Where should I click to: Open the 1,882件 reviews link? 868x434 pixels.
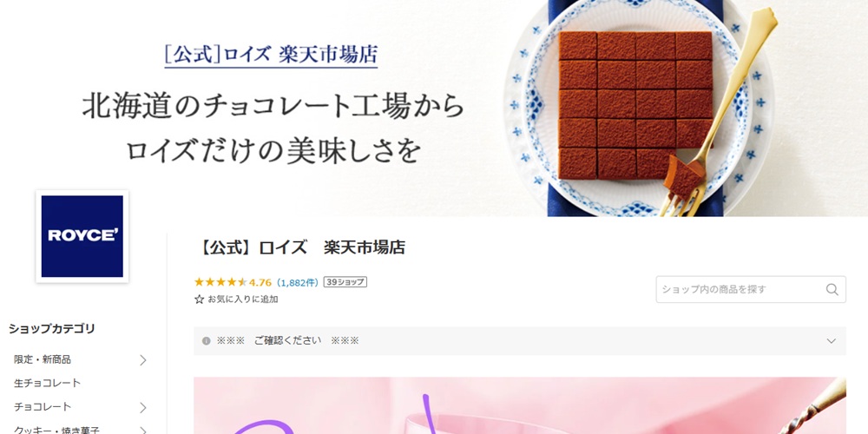[x=298, y=282]
